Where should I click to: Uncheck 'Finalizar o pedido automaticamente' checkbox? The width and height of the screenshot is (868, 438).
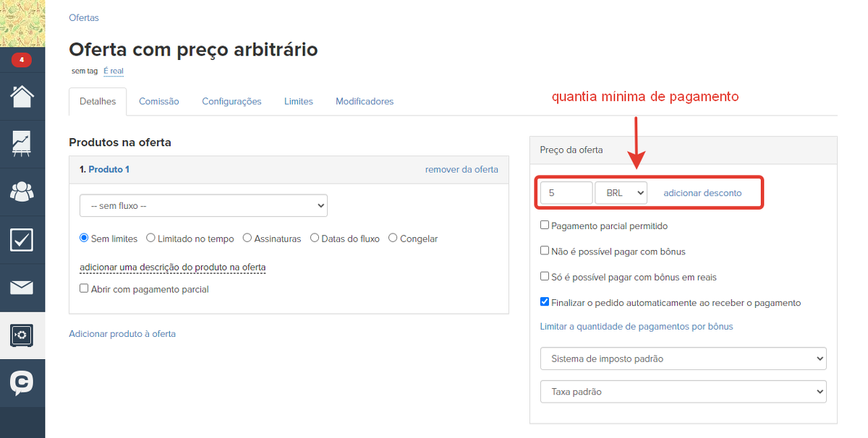pyautogui.click(x=545, y=303)
